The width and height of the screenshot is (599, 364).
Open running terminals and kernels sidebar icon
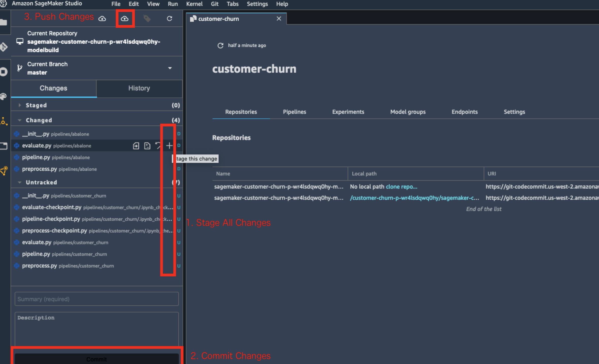tap(4, 72)
